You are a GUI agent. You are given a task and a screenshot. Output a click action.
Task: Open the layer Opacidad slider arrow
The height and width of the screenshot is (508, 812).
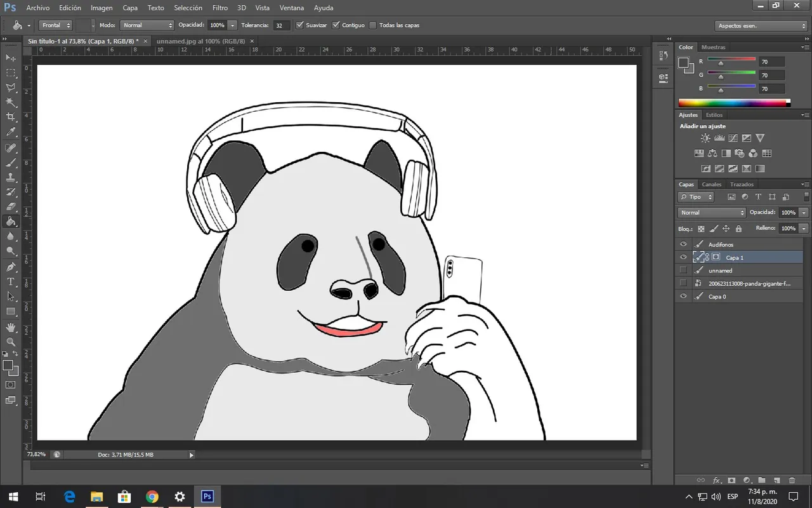tap(804, 213)
